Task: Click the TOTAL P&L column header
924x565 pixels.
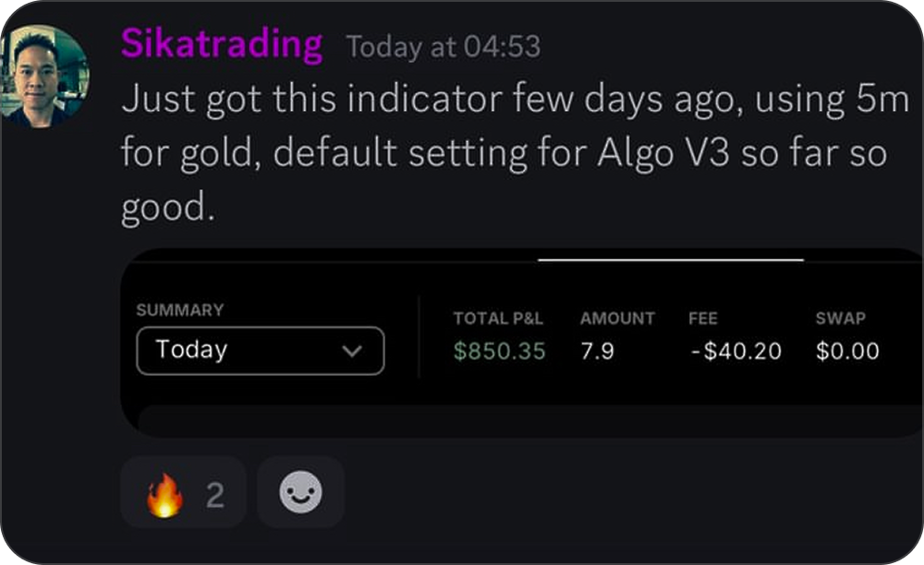Action: coord(498,319)
